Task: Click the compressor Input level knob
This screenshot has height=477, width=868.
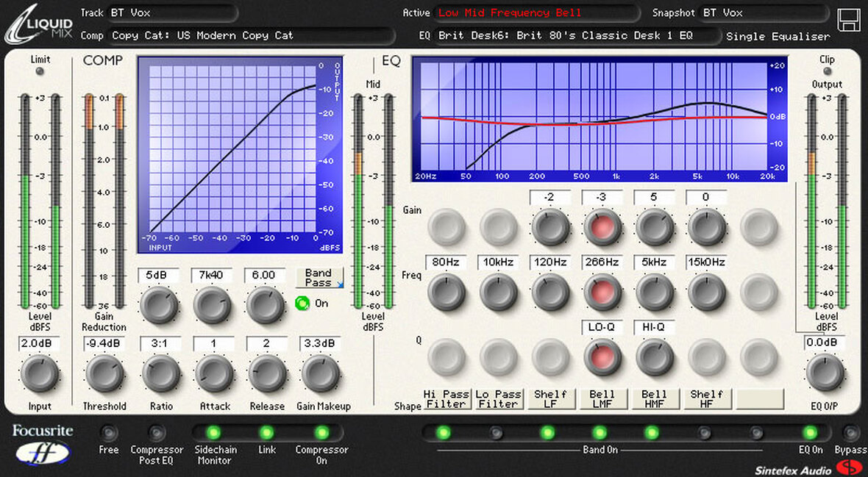Action: pos(40,374)
